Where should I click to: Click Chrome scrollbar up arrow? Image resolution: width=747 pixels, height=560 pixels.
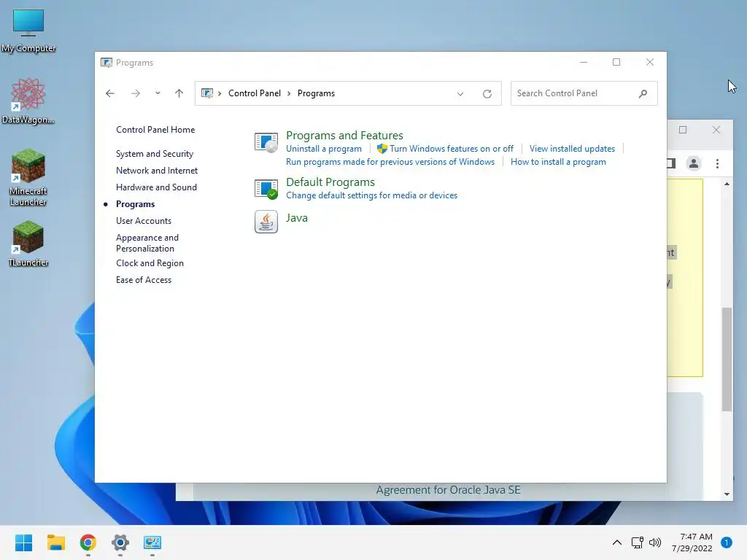point(727,184)
